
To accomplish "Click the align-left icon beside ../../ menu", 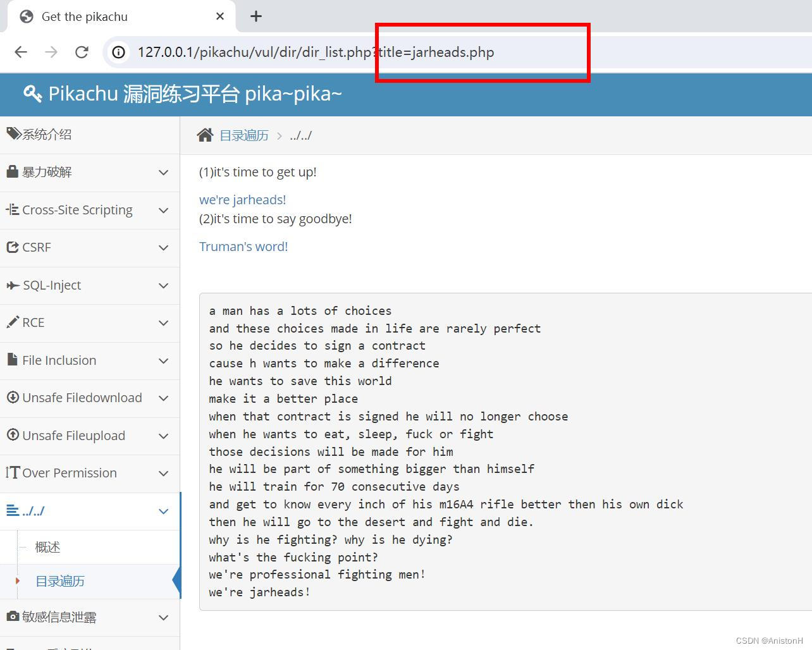I will click(13, 510).
